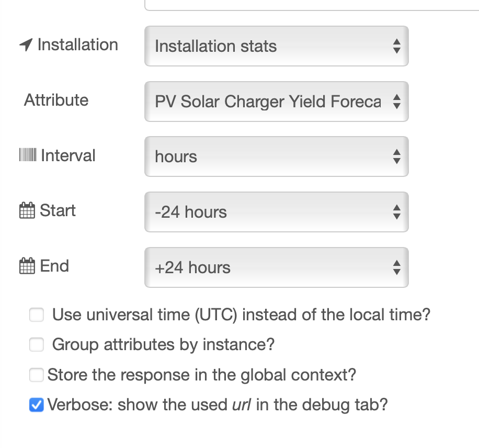This screenshot has height=448, width=479.
Task: Click the Attribute label
Action: point(56,100)
